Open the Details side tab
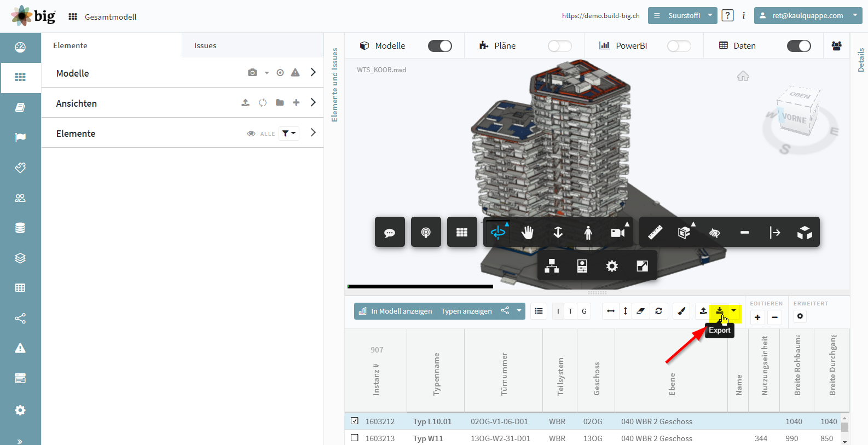 [x=860, y=60]
